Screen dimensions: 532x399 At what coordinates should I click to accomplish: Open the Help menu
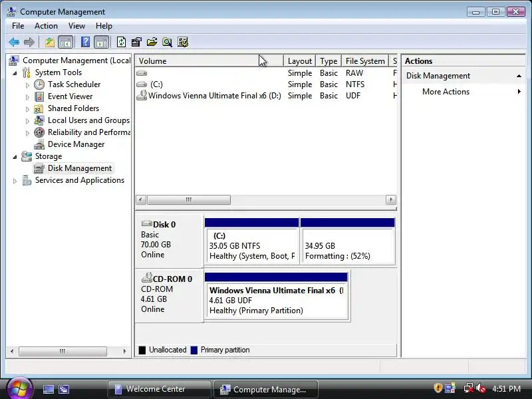click(104, 26)
